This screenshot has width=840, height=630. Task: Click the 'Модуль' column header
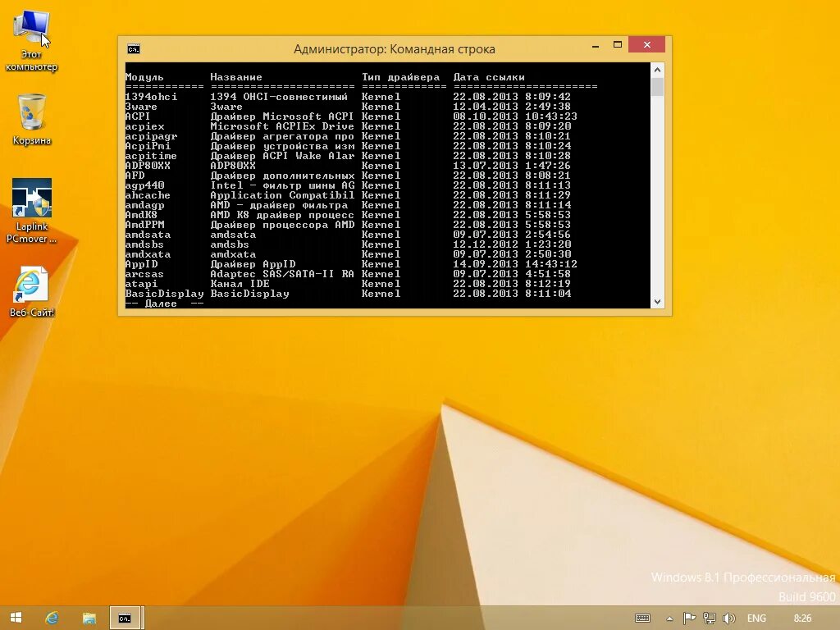click(144, 77)
